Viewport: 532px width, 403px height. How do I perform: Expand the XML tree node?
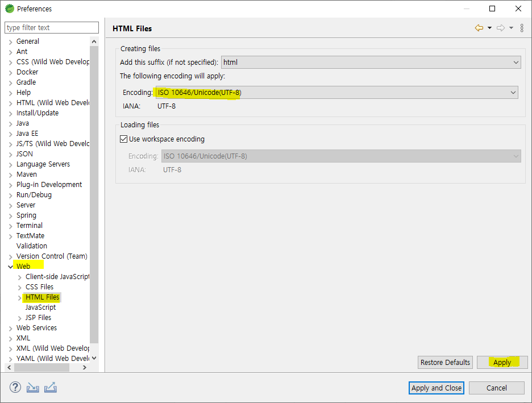pos(11,339)
